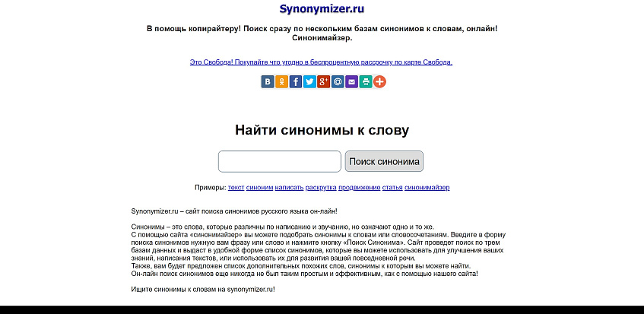Share on Twitter icon

tap(309, 81)
